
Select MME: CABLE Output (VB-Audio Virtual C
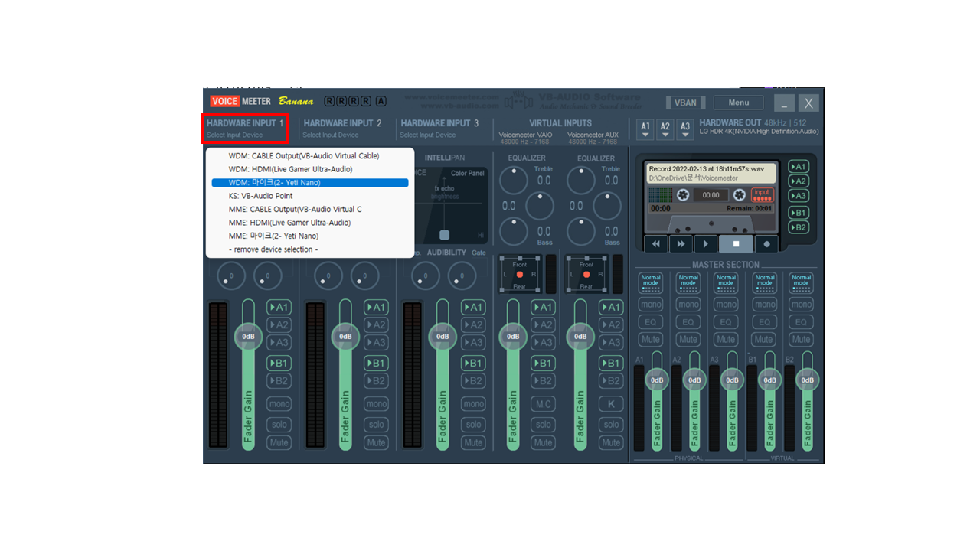(310, 209)
